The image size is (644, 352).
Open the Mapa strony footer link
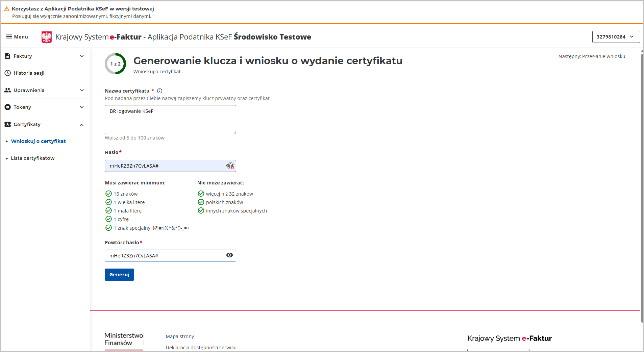pyautogui.click(x=180, y=336)
